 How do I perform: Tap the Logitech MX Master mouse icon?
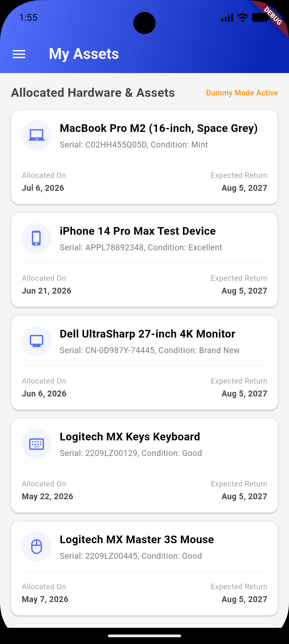coord(37,547)
